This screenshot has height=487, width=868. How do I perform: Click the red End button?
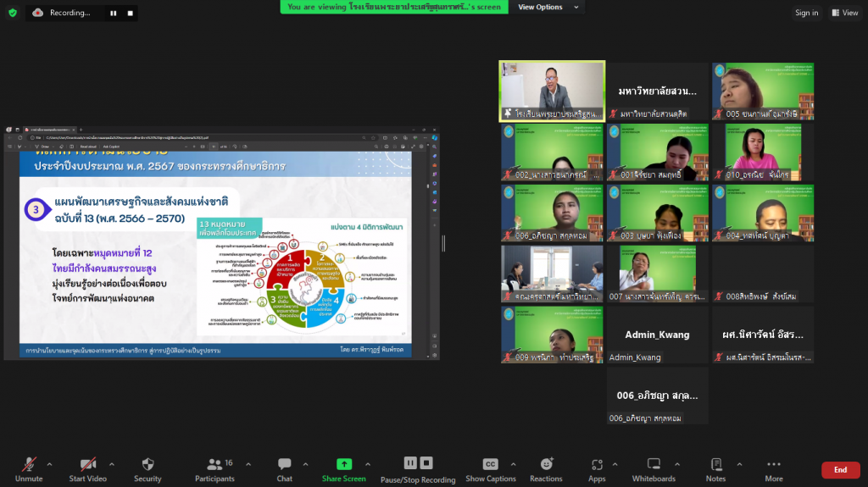pos(840,470)
